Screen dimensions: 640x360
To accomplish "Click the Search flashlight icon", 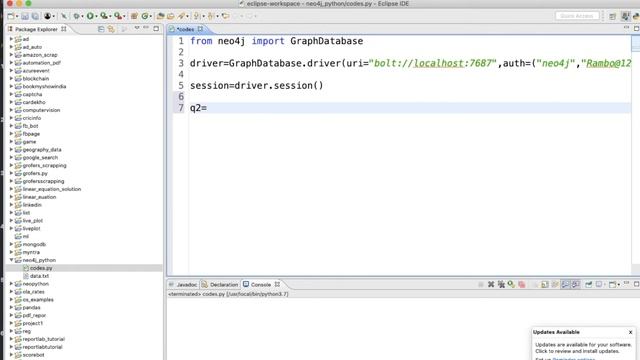I will [x=181, y=16].
